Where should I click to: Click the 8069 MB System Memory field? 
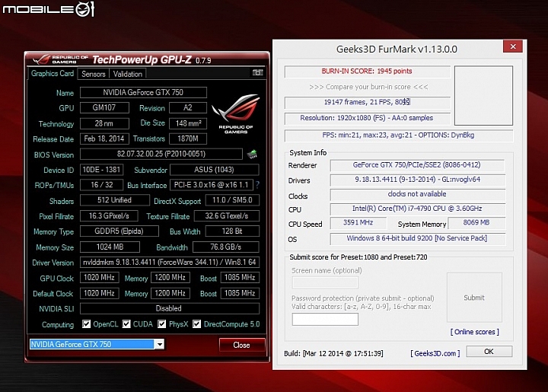click(x=476, y=222)
